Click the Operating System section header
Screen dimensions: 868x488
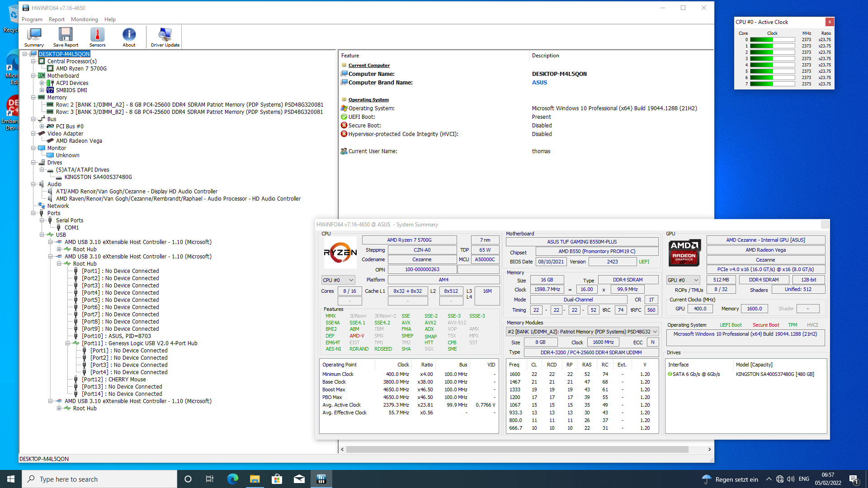click(369, 99)
